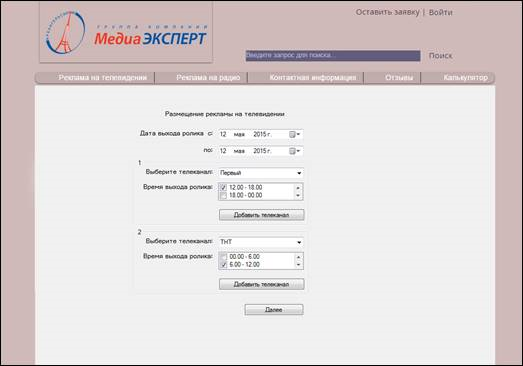Open channel dropdown showing Первый
Viewport: 523px width, 366px height.
[x=261, y=173]
